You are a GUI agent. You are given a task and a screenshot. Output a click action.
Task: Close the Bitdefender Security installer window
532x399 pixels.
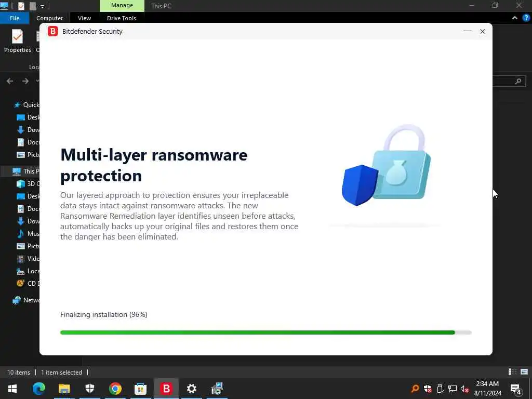[483, 31]
